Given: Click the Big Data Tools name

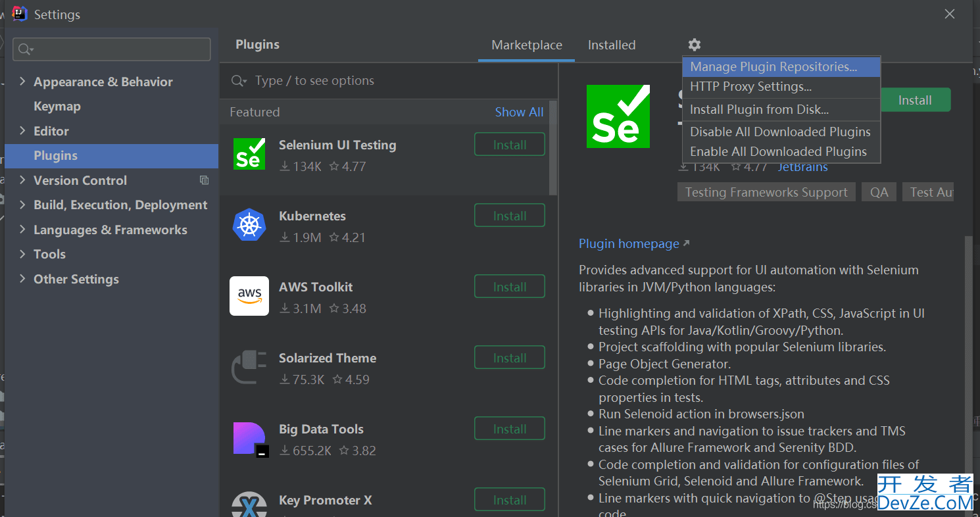Looking at the screenshot, I should pos(321,429).
